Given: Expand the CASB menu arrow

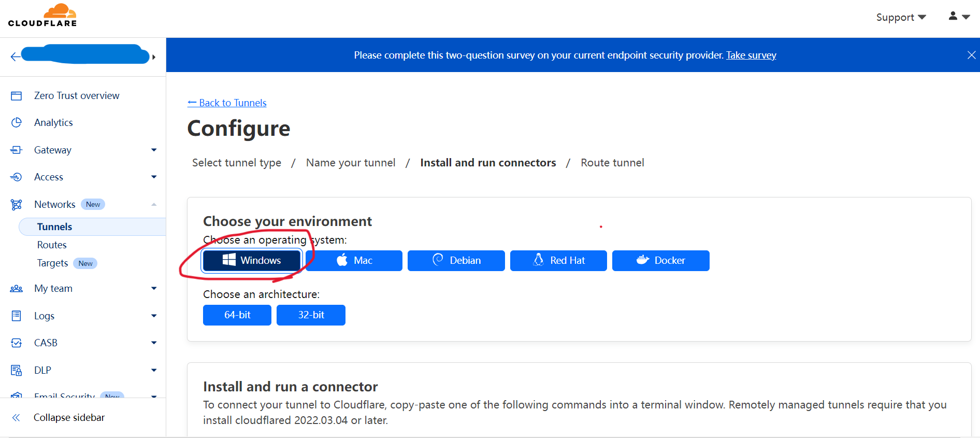Looking at the screenshot, I should (x=154, y=343).
